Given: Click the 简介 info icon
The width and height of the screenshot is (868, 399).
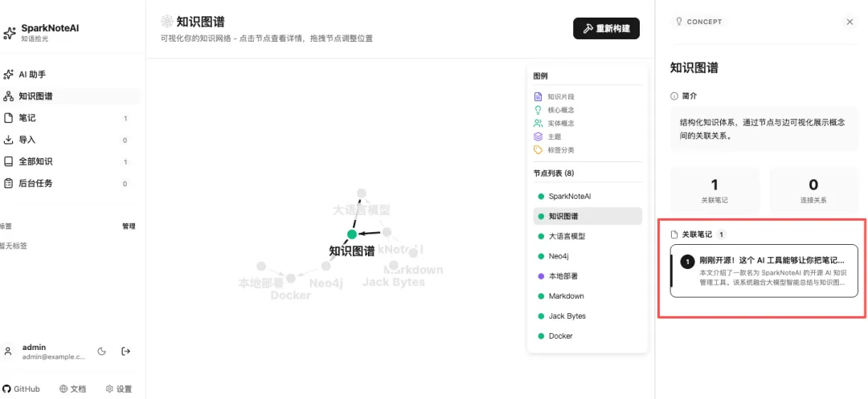Looking at the screenshot, I should (674, 96).
